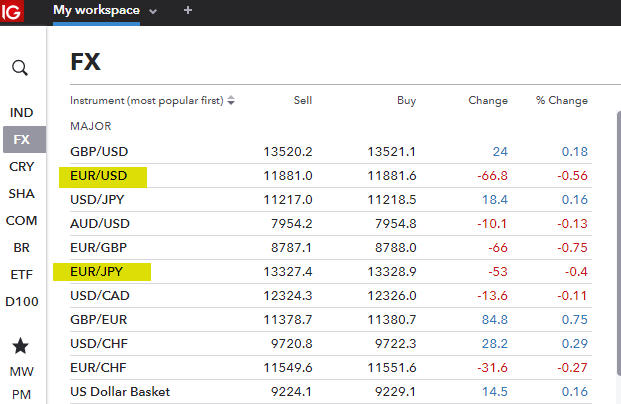
Task: Click GBP/USD sell price 13520.2
Action: (288, 152)
